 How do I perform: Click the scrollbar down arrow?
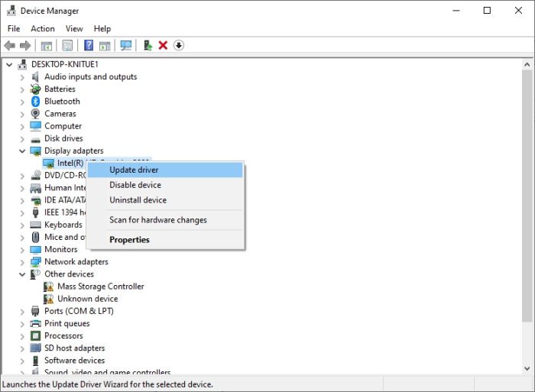click(x=527, y=368)
